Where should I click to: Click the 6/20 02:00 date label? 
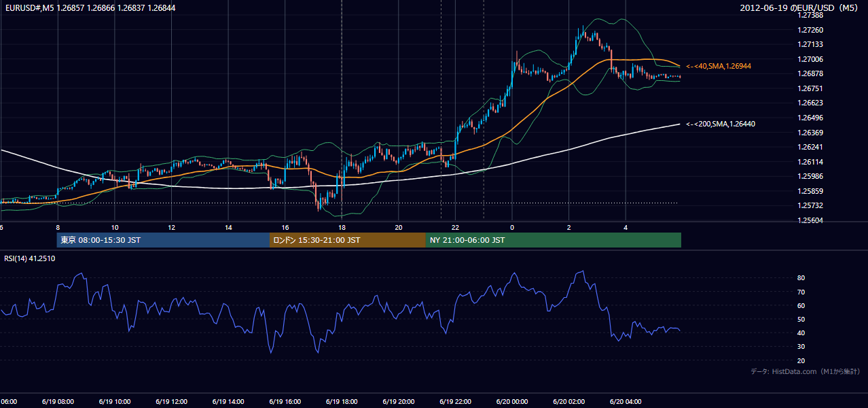point(569,401)
